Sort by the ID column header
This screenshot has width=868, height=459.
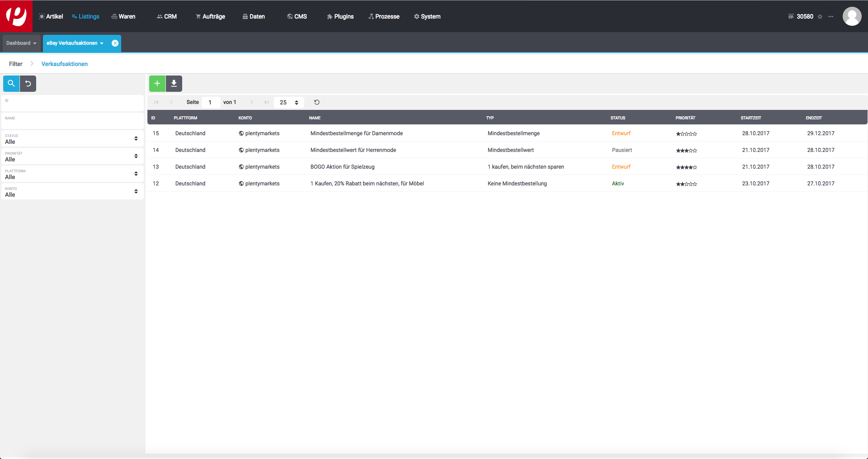[153, 118]
